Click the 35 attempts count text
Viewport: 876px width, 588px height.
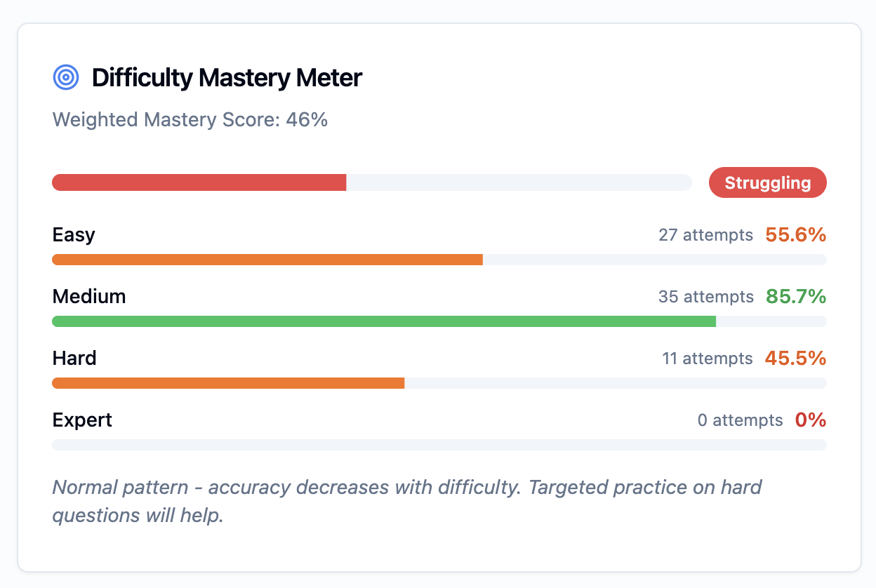(x=706, y=297)
